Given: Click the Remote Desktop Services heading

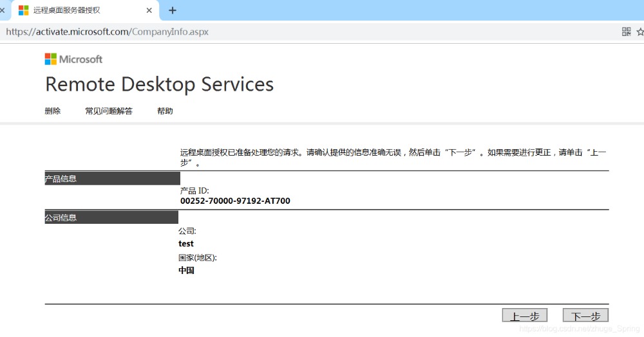Looking at the screenshot, I should pos(159,84).
